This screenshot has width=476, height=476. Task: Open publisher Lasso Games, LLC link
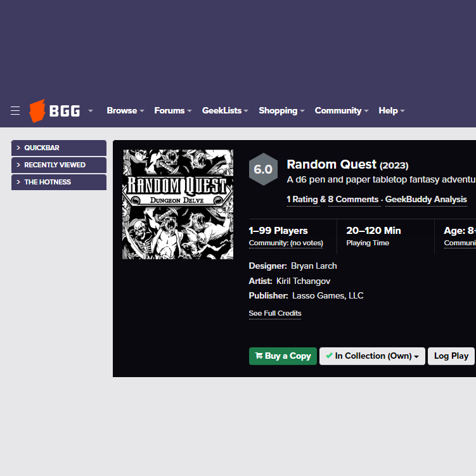tap(328, 296)
